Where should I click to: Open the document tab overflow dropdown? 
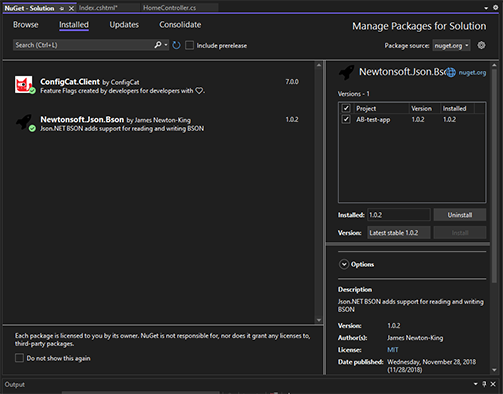pos(486,8)
